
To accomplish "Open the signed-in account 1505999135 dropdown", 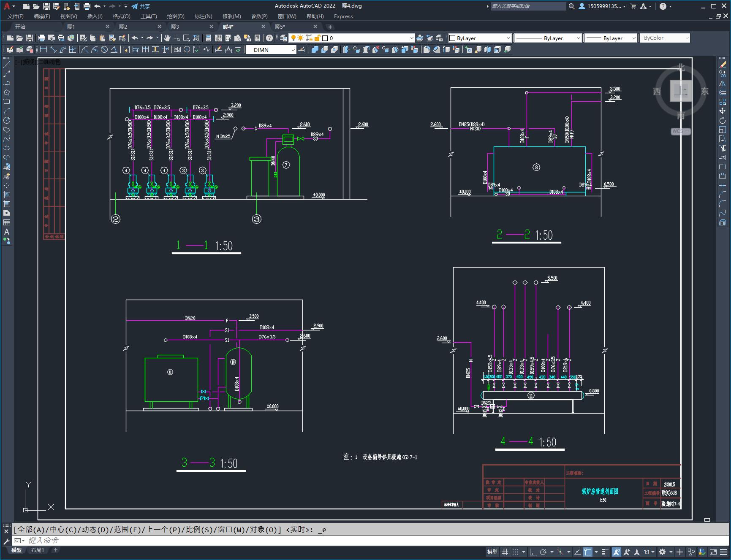I will coord(602,6).
